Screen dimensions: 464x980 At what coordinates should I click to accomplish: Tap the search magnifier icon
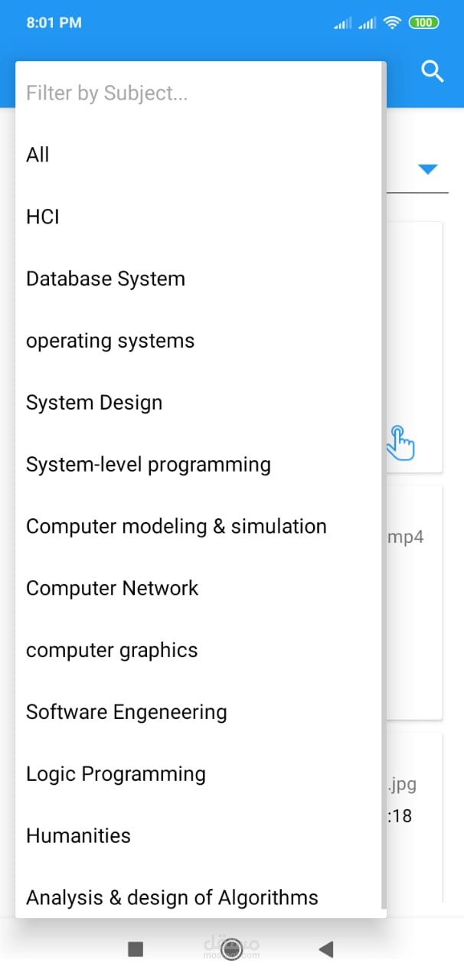(x=433, y=72)
